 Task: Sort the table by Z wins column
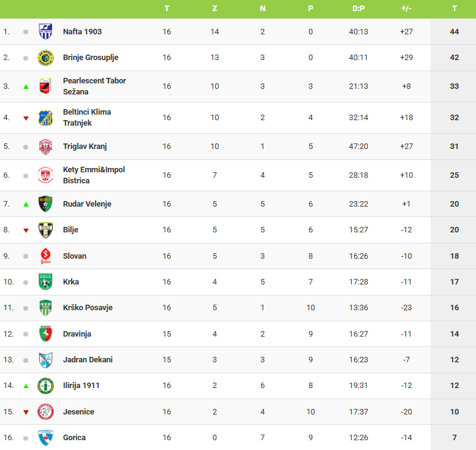(214, 9)
